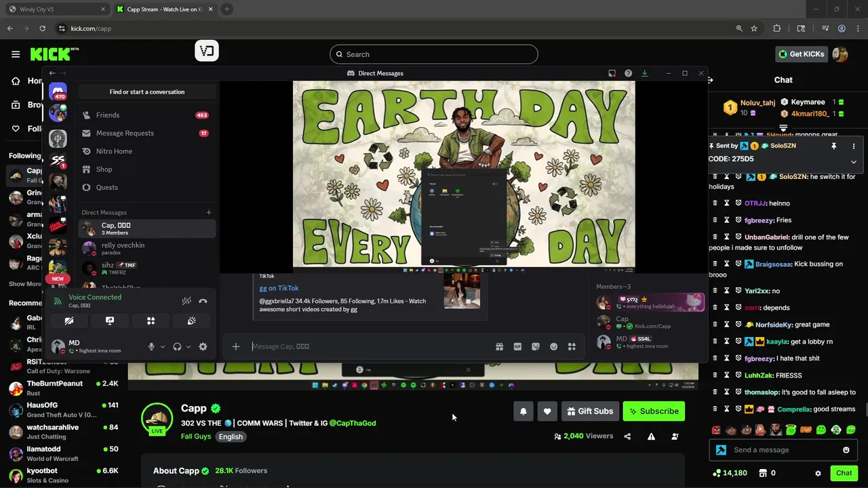Screen dimensions: 868x488
Task: Open Kick hamburger menu
Action: tap(16, 54)
